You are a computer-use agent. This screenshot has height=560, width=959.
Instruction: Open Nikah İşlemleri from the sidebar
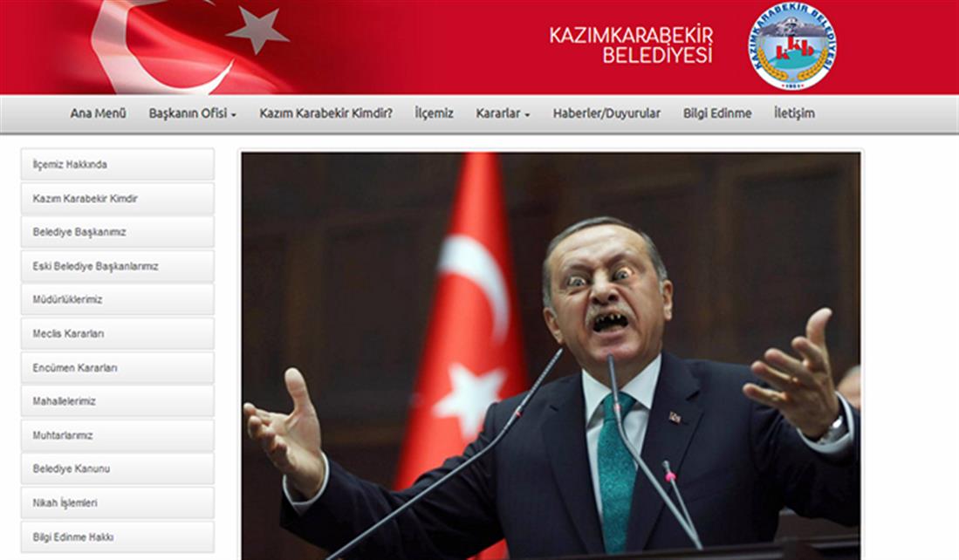click(117, 503)
